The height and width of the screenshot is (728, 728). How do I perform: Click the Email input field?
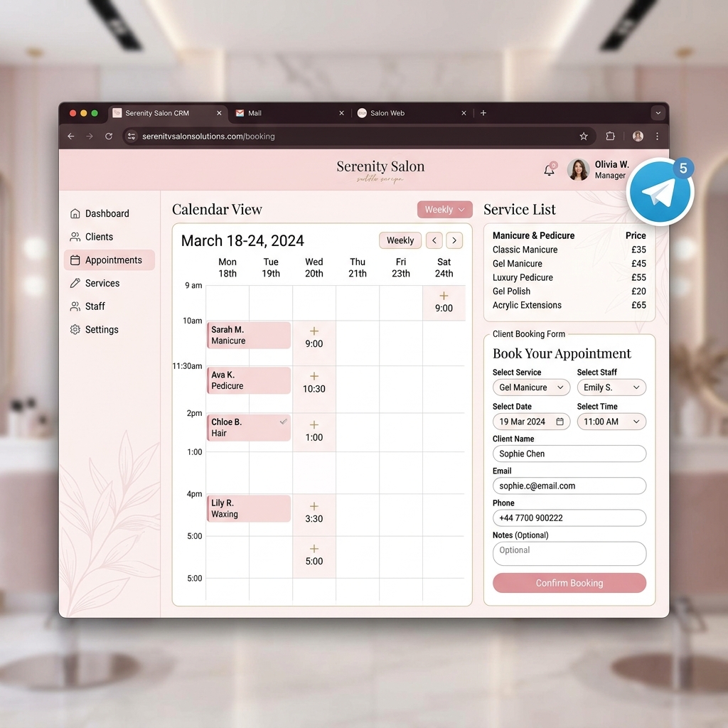click(569, 486)
